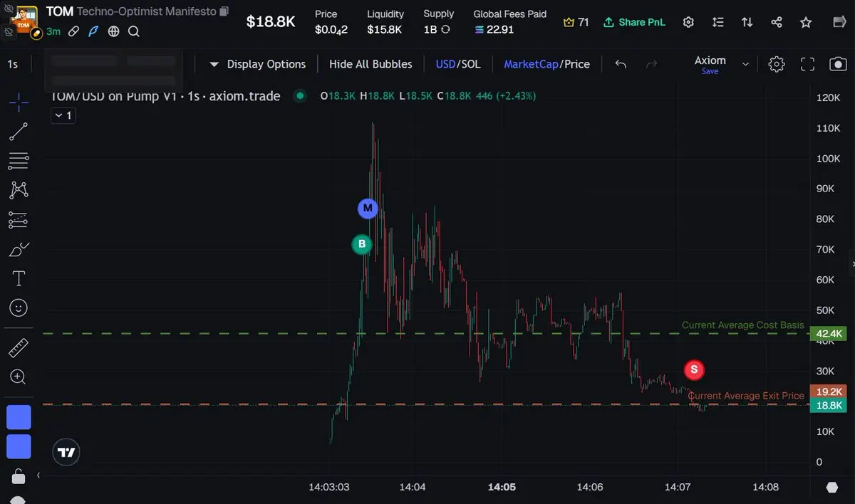Viewport: 855px width, 504px height.
Task: Click the forward arrow panel icon
Action: pyautogui.click(x=839, y=22)
